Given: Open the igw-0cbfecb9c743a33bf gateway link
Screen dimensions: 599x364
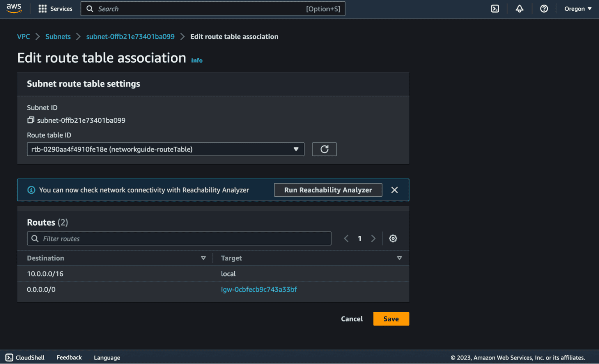Looking at the screenshot, I should [259, 290].
